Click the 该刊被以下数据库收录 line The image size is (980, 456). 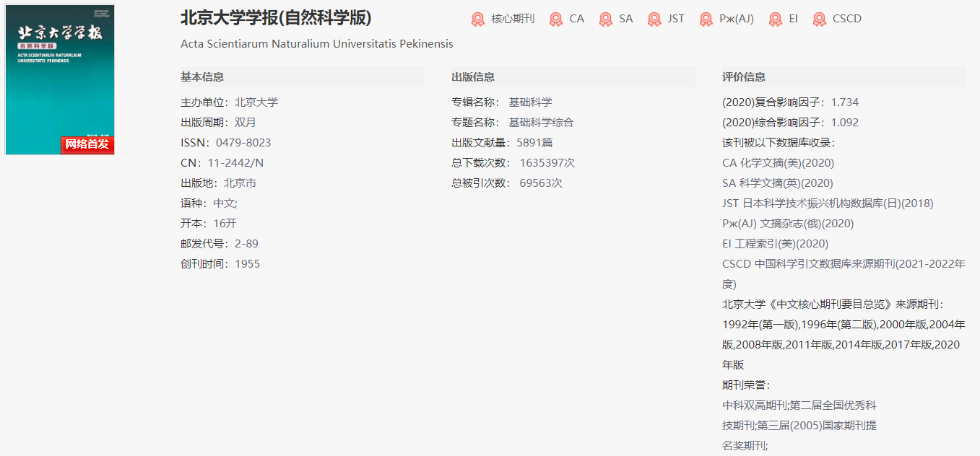[779, 143]
